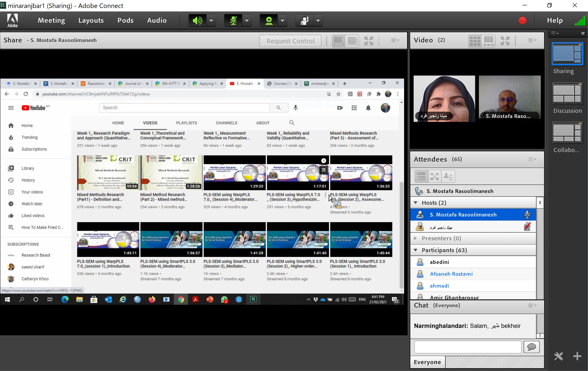Select participant Afsaneh Rostami
This screenshot has width=588, height=371.
click(x=473, y=274)
